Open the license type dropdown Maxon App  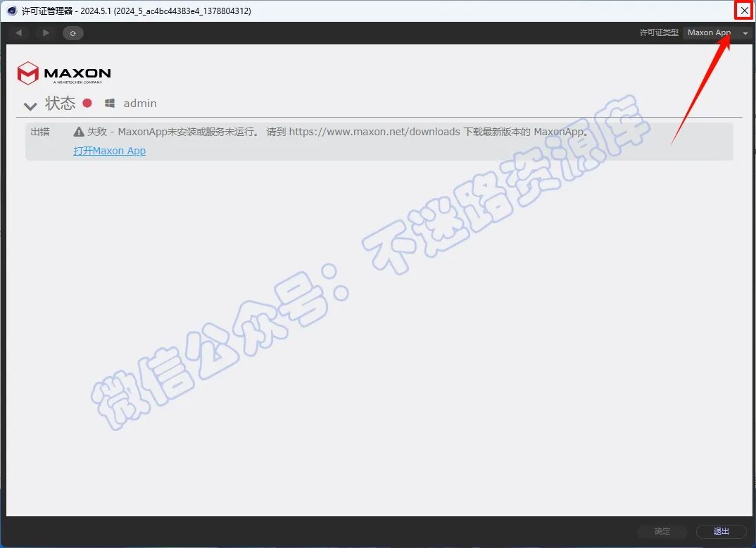click(x=717, y=33)
